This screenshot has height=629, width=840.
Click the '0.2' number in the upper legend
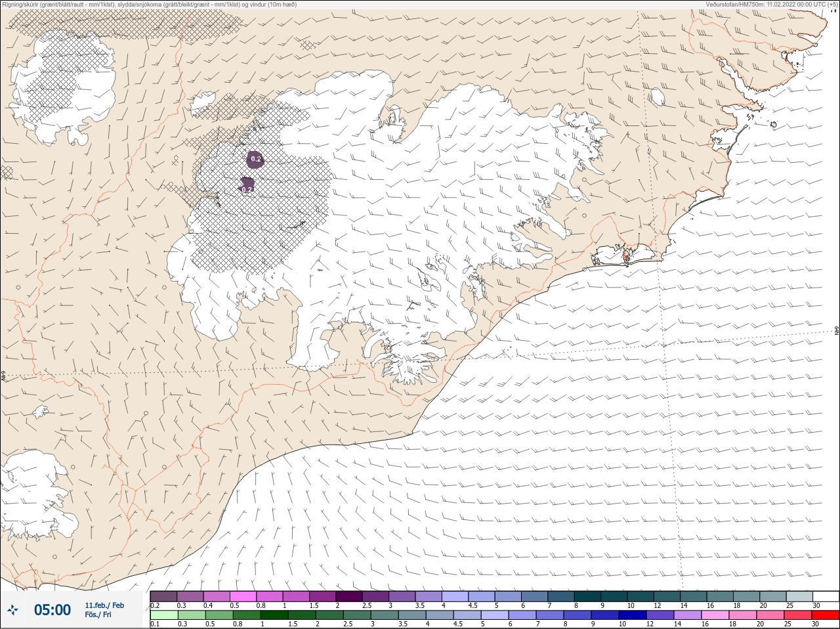click(x=155, y=605)
